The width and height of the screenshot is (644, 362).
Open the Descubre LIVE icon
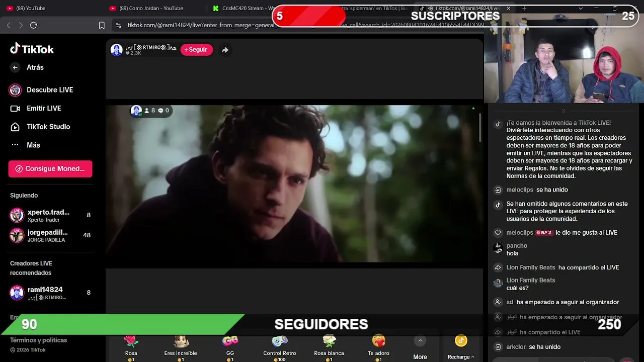click(x=16, y=90)
